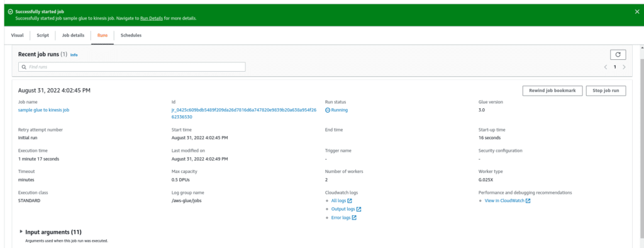
Task: Switch to the Visual tab
Action: click(17, 35)
